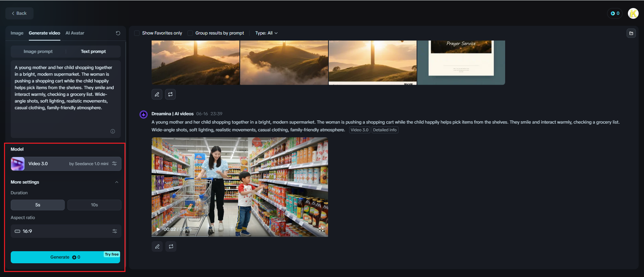Enable Show Favorites only checkbox
The image size is (644, 277).
pyautogui.click(x=137, y=33)
